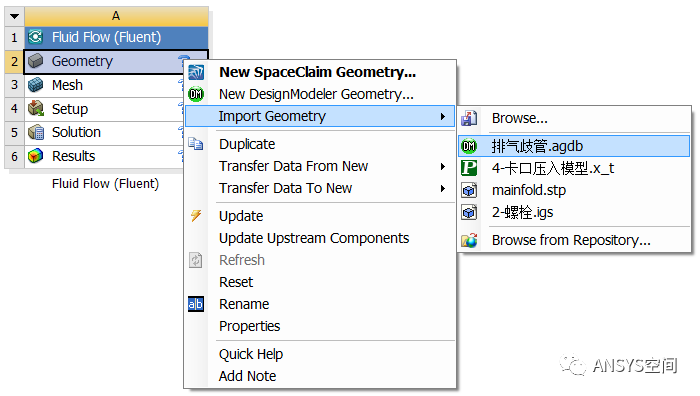Select the Solution cell in the system

106,133
